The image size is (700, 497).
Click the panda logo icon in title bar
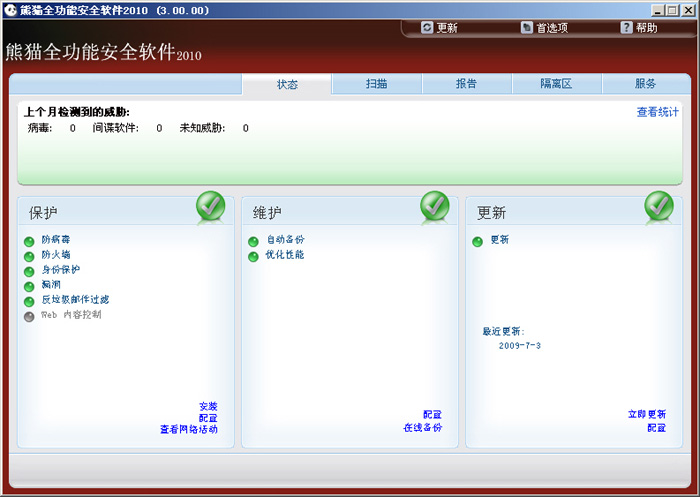click(x=11, y=10)
